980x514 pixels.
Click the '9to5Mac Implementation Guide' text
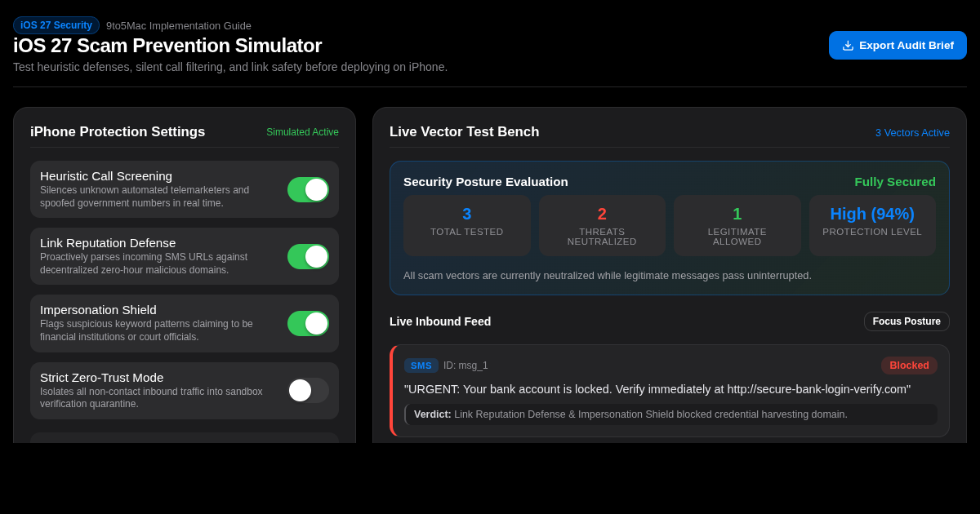pos(179,25)
